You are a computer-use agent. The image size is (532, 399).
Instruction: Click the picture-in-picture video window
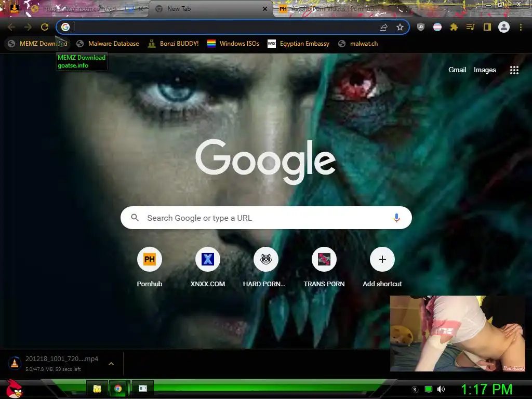coord(457,333)
